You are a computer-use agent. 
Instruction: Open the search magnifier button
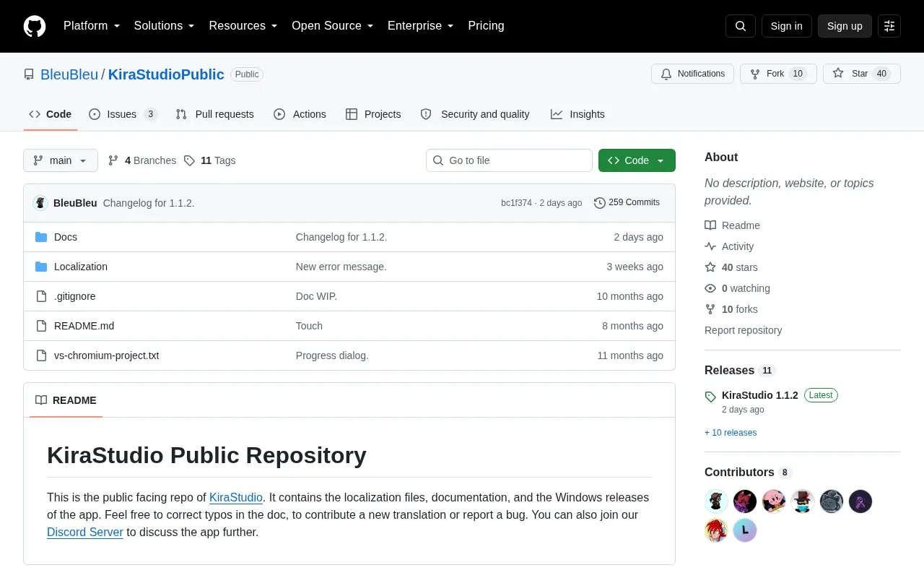pyautogui.click(x=741, y=26)
